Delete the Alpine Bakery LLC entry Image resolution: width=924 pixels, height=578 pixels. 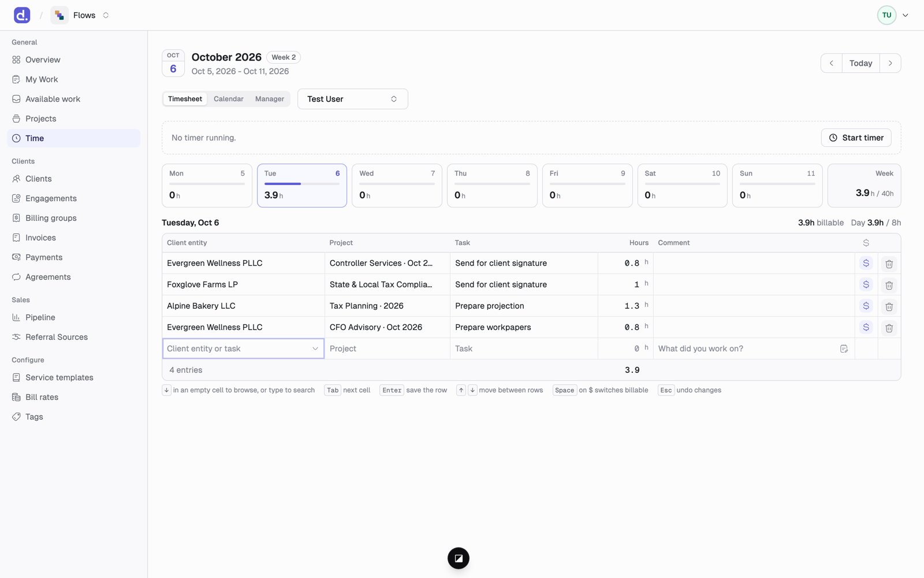[x=889, y=306]
